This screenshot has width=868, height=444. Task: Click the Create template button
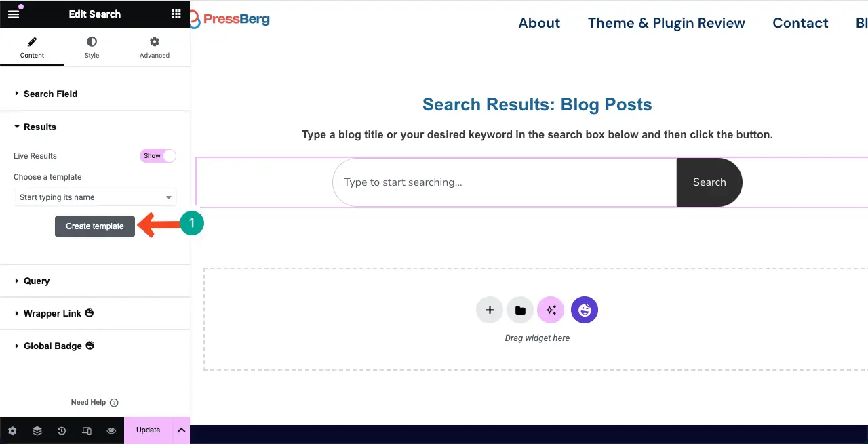[x=94, y=226]
